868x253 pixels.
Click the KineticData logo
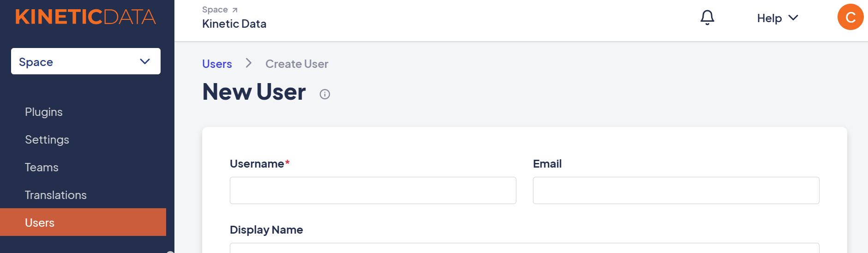(x=85, y=17)
